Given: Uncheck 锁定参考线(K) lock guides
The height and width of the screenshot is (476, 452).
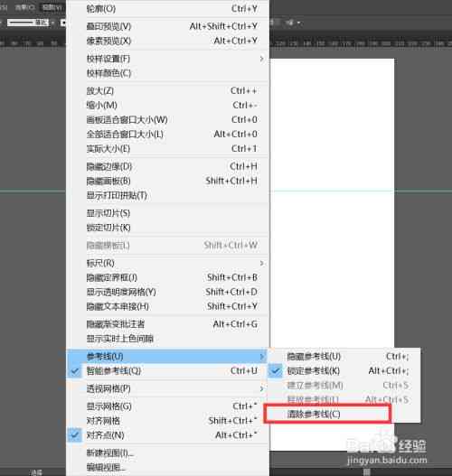Looking at the screenshot, I should pyautogui.click(x=344, y=371).
